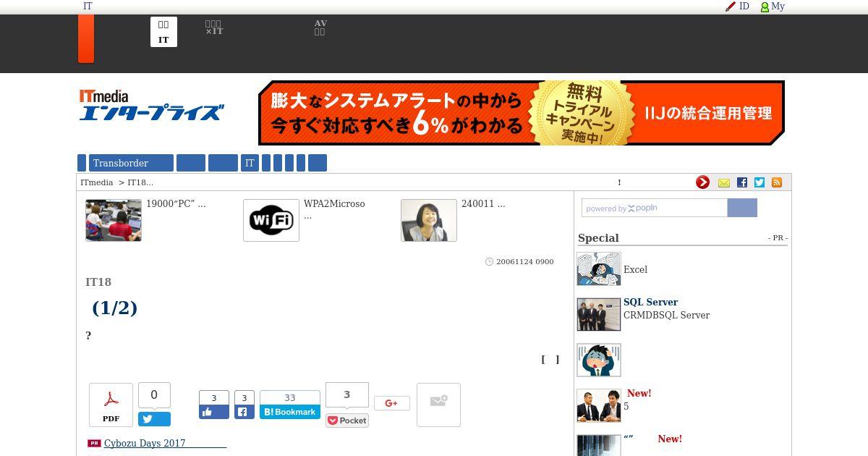Click the orange vertical tab in top bar
868x456 pixels.
coord(86,38)
